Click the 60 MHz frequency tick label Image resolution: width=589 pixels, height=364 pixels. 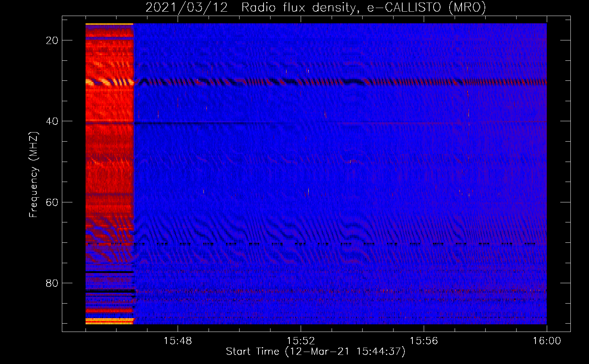[52, 202]
